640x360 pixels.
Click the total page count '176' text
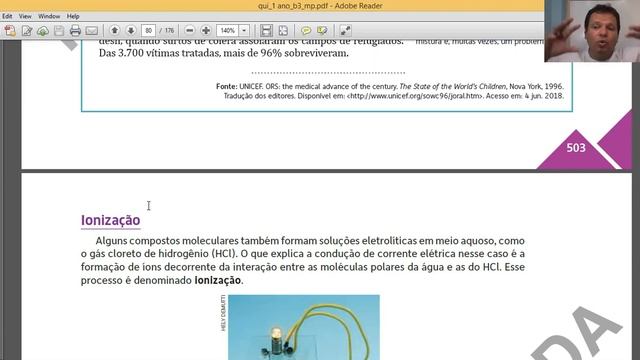click(x=169, y=31)
